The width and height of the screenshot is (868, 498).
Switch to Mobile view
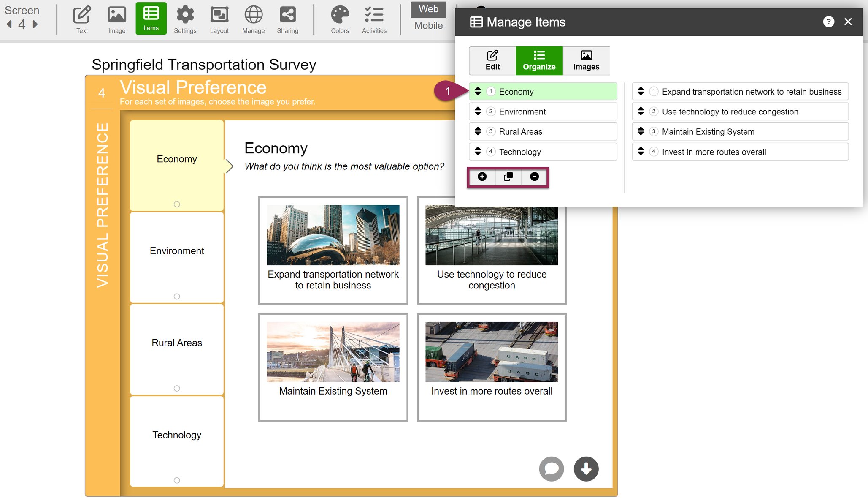(428, 25)
